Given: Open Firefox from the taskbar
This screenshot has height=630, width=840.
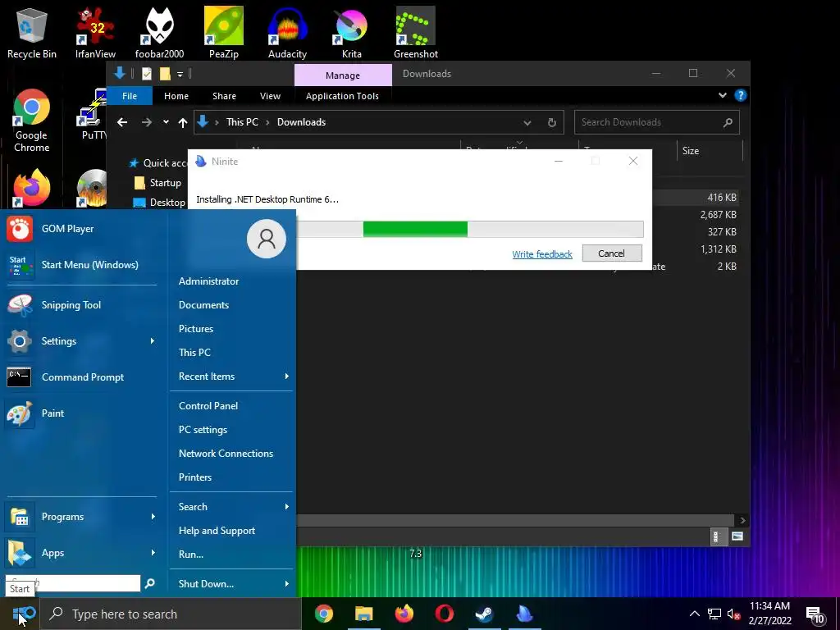Looking at the screenshot, I should point(404,614).
